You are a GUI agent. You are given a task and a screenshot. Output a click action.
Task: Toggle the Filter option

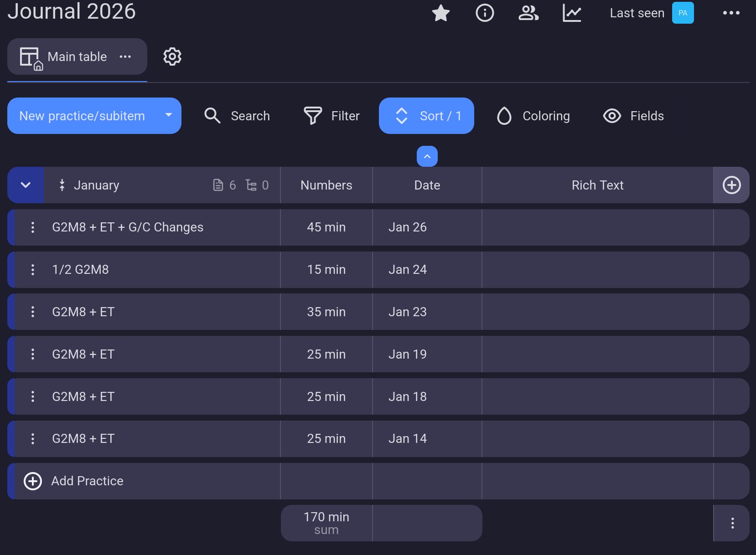pyautogui.click(x=331, y=116)
